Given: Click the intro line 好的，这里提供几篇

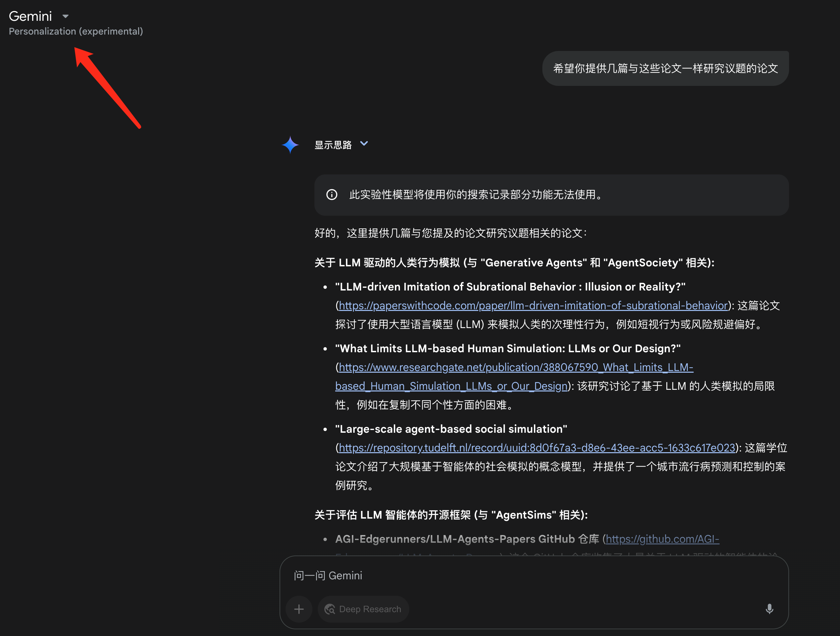Looking at the screenshot, I should coord(451,233).
